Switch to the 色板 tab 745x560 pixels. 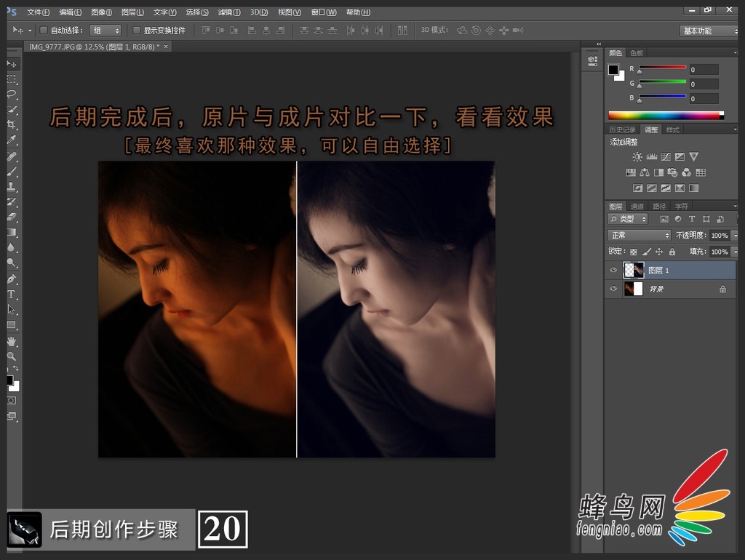pos(636,52)
